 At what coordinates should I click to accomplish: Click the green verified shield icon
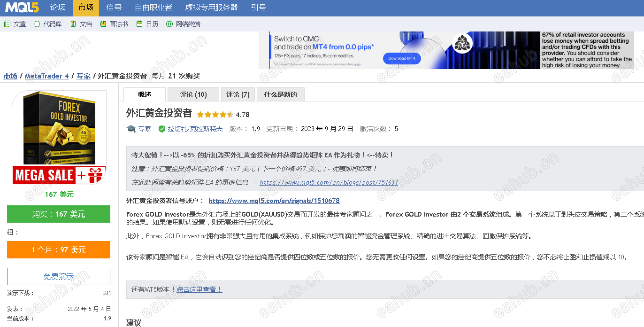(162, 129)
